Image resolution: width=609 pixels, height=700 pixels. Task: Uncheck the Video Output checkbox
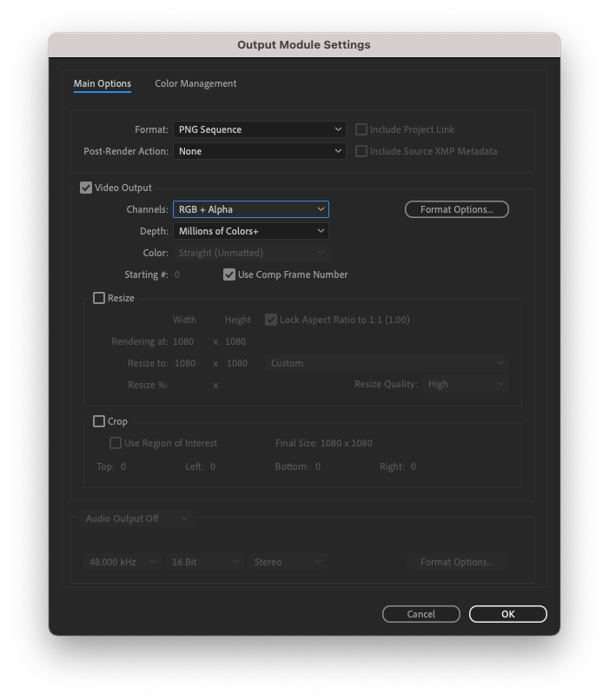click(86, 188)
